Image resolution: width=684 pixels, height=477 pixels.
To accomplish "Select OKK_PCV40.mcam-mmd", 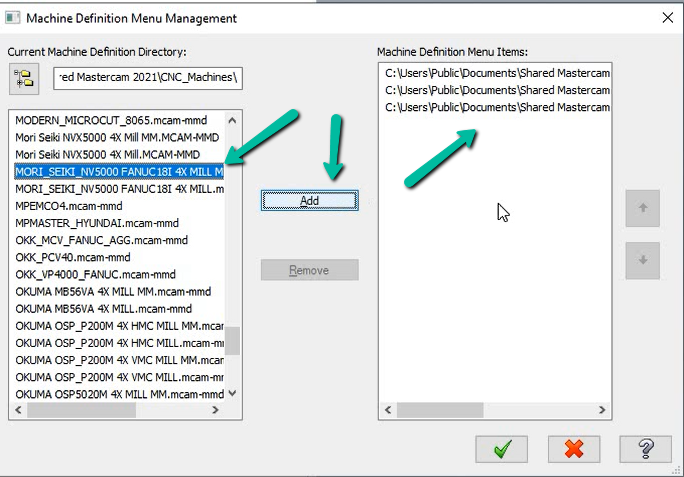I will pos(73,257).
